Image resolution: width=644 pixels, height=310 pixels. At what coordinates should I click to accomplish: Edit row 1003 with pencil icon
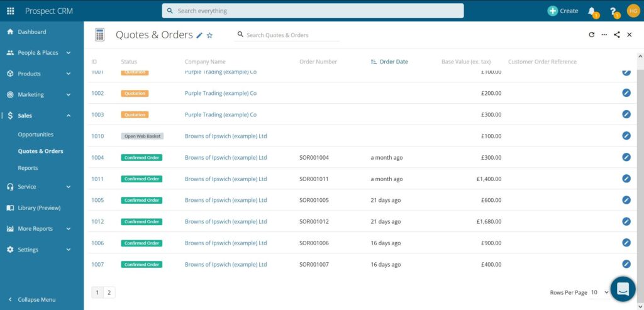[x=626, y=114]
